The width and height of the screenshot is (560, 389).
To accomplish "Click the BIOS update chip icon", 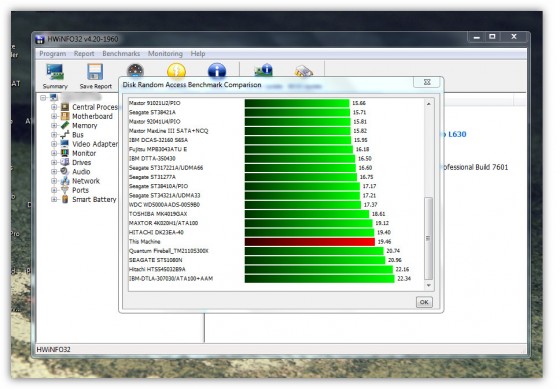I will click(x=304, y=71).
